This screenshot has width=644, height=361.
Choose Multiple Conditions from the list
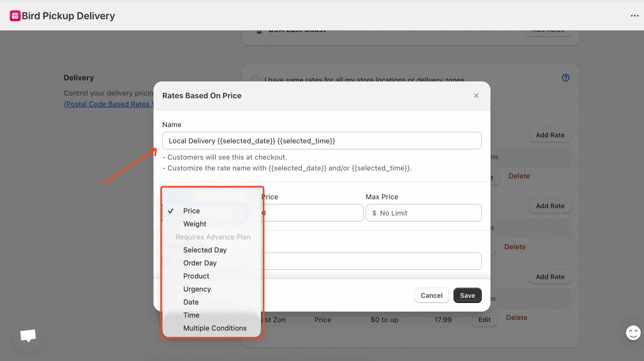pos(215,328)
